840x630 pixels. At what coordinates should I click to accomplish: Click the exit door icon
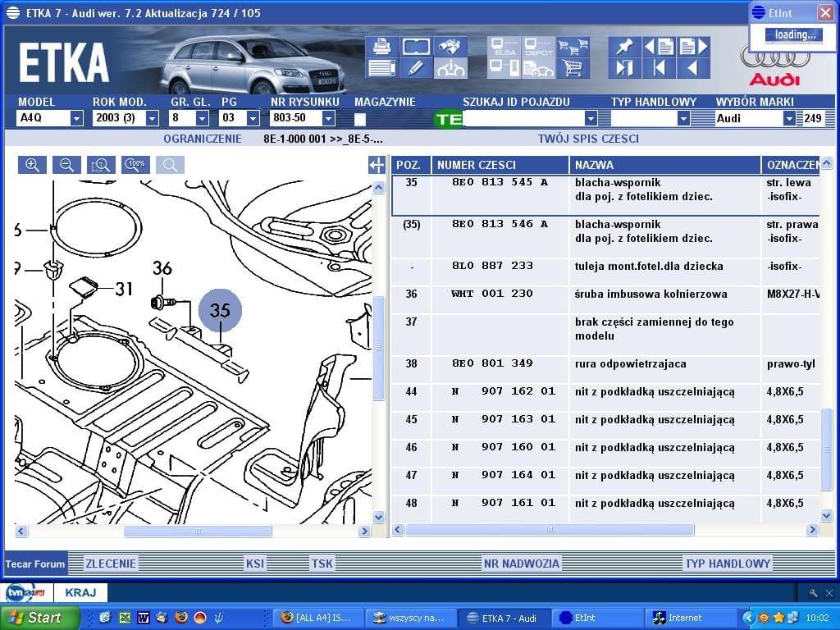(x=624, y=69)
